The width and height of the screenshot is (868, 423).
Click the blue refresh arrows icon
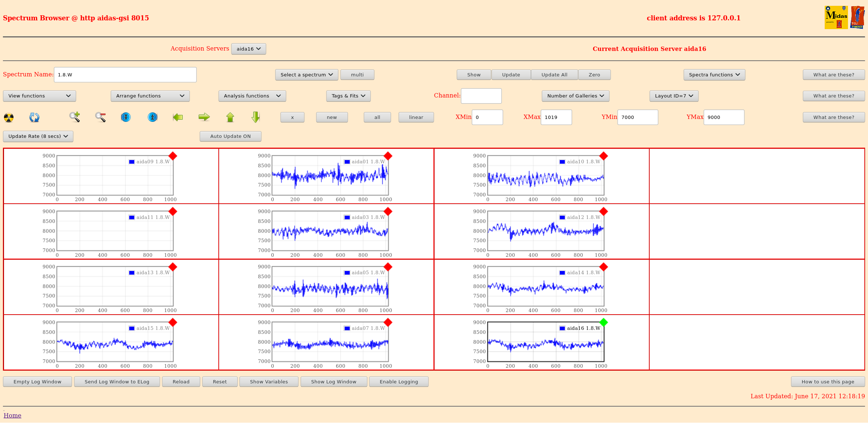(x=34, y=117)
